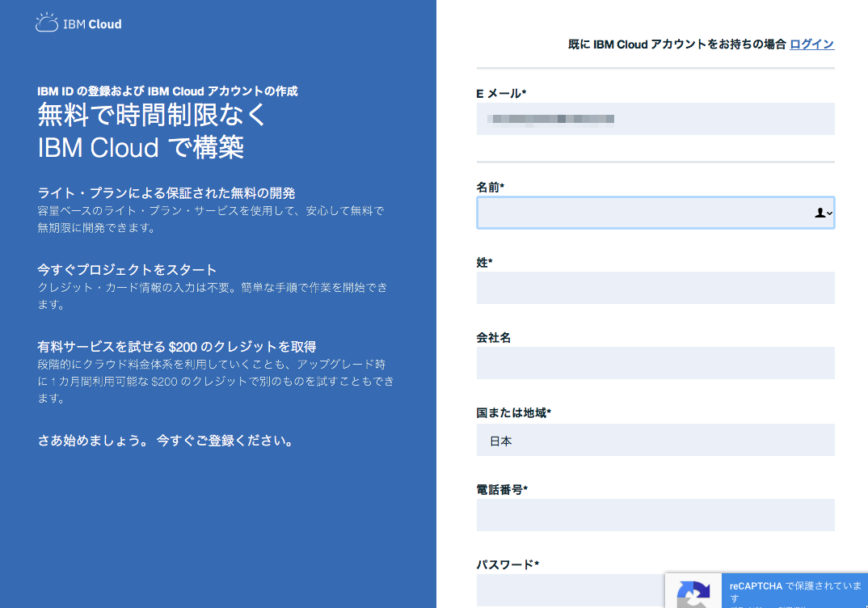
Task: Click the 姓 input field
Action: (655, 288)
